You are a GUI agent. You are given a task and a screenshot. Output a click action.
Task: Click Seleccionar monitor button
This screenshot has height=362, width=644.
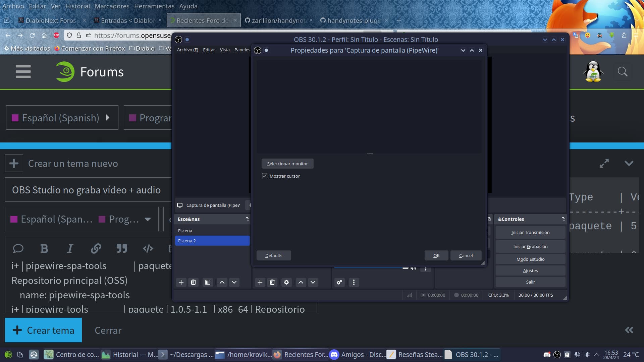pos(287,164)
